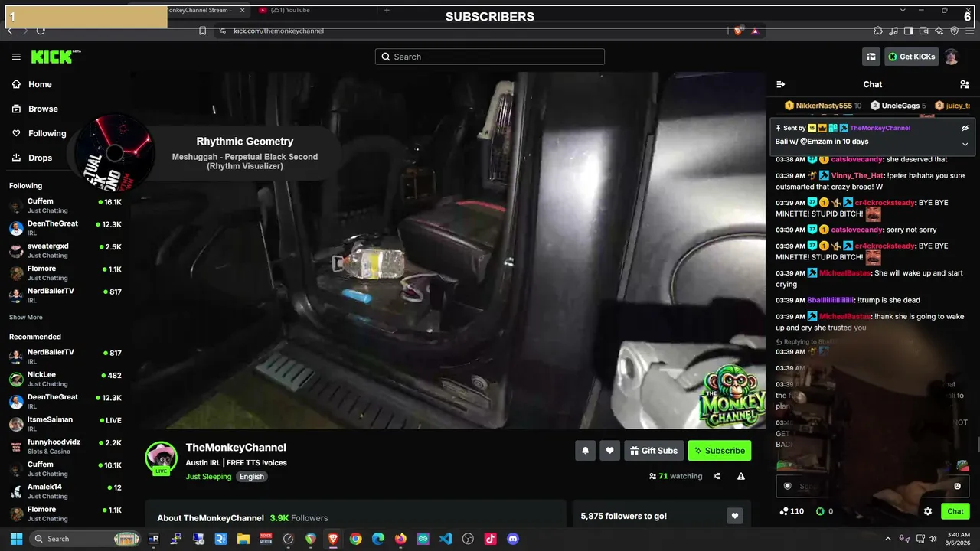Click the heart button in followers goal box

[735, 516]
